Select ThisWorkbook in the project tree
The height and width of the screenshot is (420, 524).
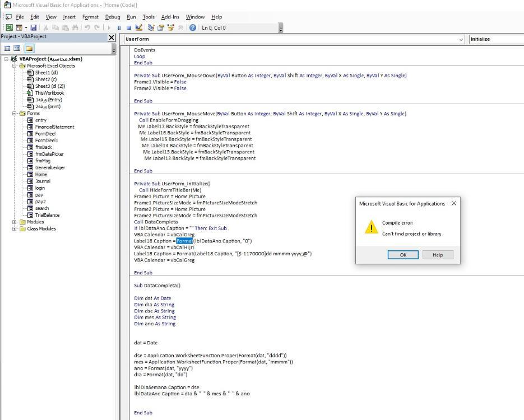[49, 93]
